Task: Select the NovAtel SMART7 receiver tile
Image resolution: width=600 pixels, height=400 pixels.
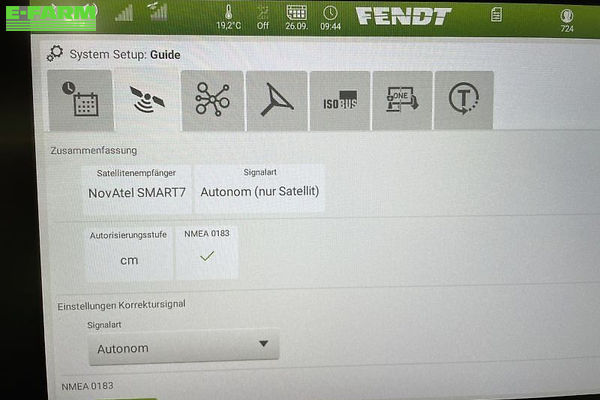Action: point(137,188)
